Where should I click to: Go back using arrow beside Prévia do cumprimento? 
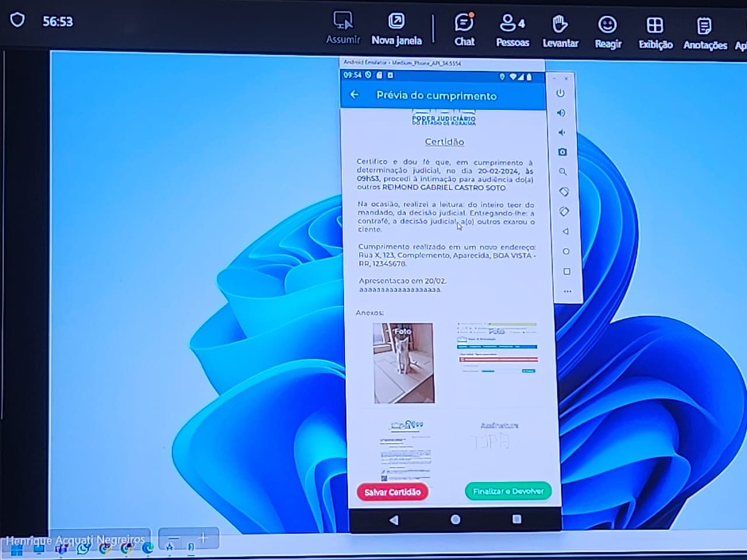tap(354, 94)
